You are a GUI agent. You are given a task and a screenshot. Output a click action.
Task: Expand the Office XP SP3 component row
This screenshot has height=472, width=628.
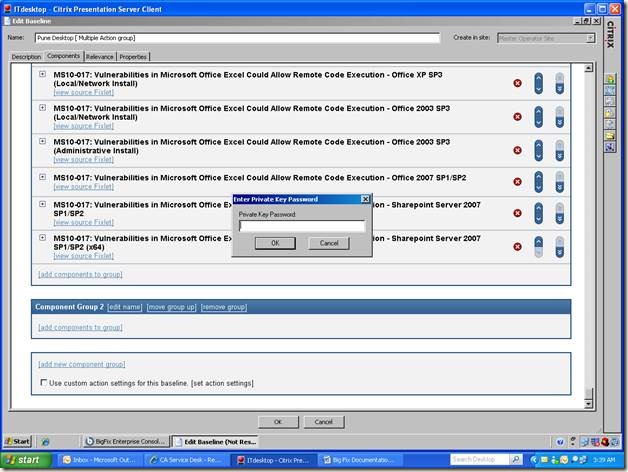tap(42, 74)
